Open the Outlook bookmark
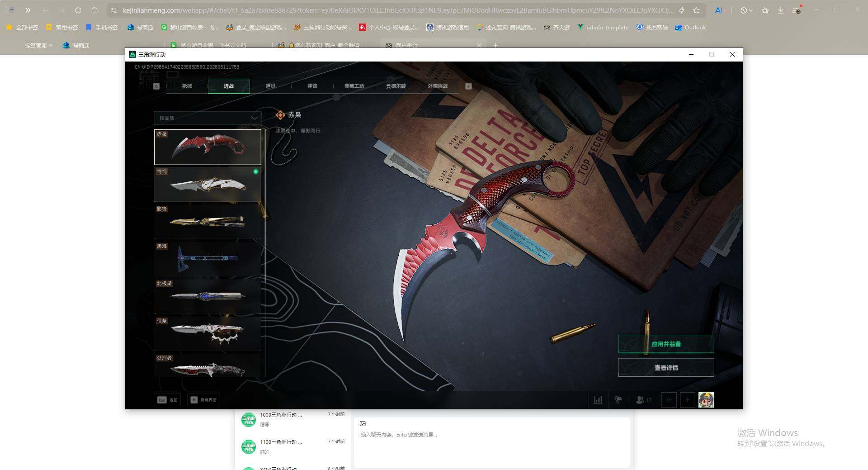This screenshot has height=470, width=868. (x=690, y=27)
